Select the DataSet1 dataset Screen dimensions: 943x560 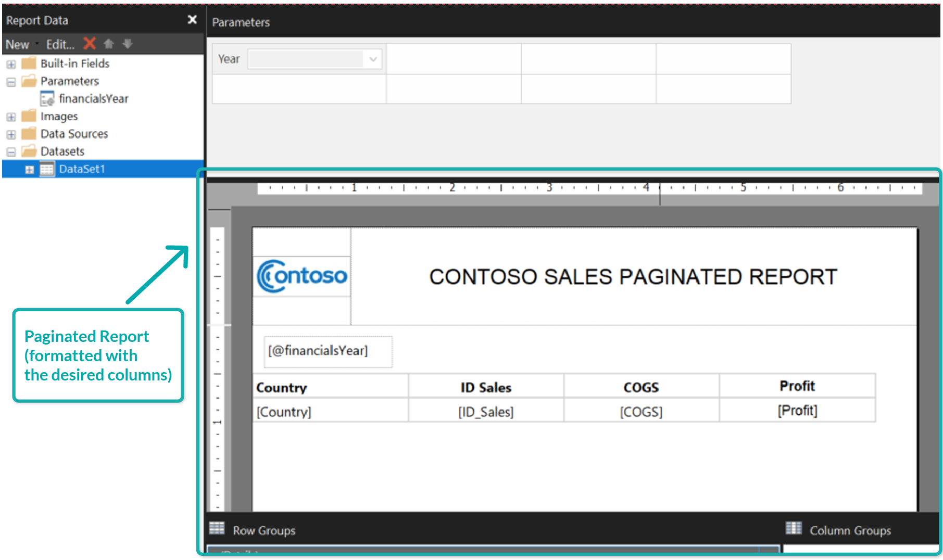point(82,169)
